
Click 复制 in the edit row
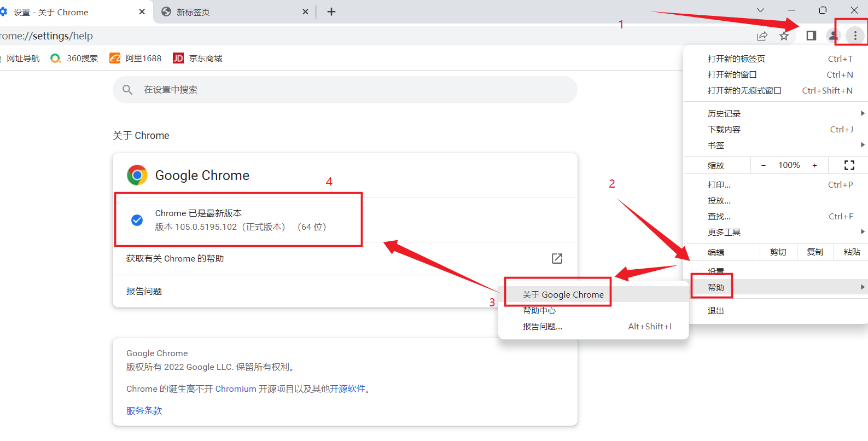(815, 252)
